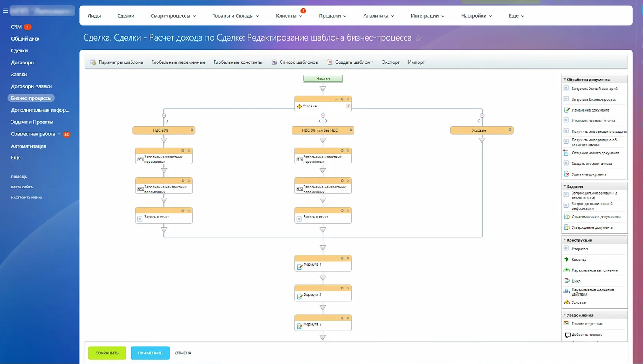Choose the Ознакомление с документом task activity
This screenshot has height=364, width=643.
click(x=596, y=217)
